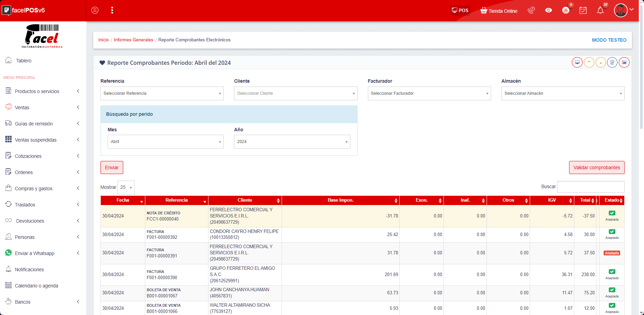The image size is (644, 315).
Task: Click the Enviar button
Action: click(111, 167)
